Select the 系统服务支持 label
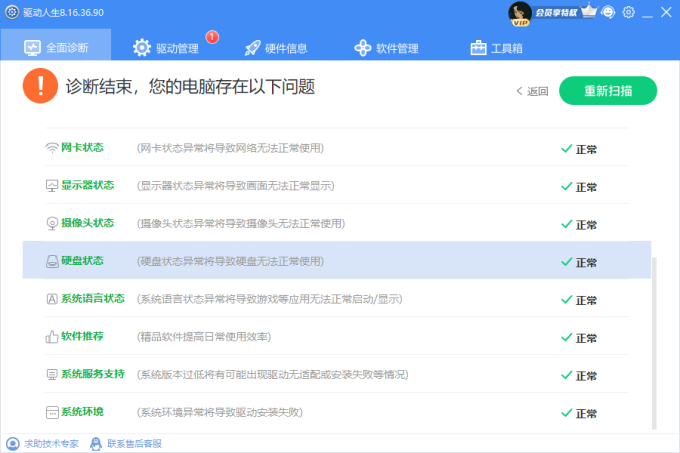This screenshot has height=453, width=680. pyautogui.click(x=93, y=374)
